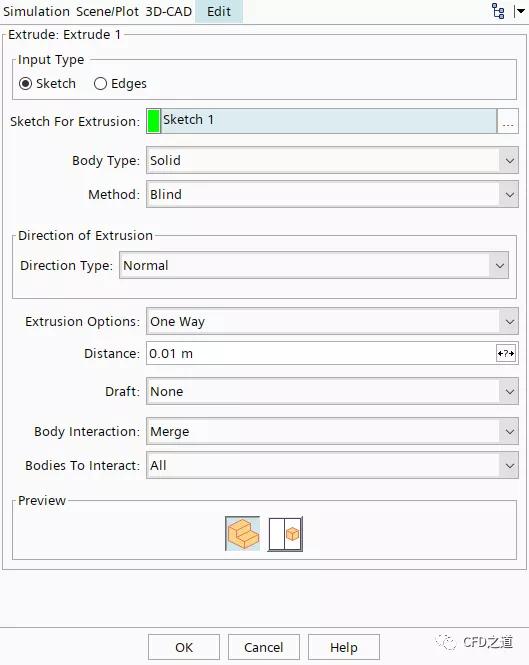Click the Cancel button

coord(263,647)
